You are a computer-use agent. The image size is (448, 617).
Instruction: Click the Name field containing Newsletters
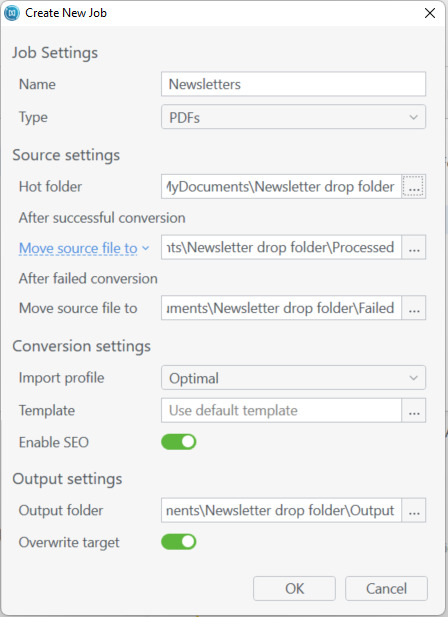coord(293,84)
